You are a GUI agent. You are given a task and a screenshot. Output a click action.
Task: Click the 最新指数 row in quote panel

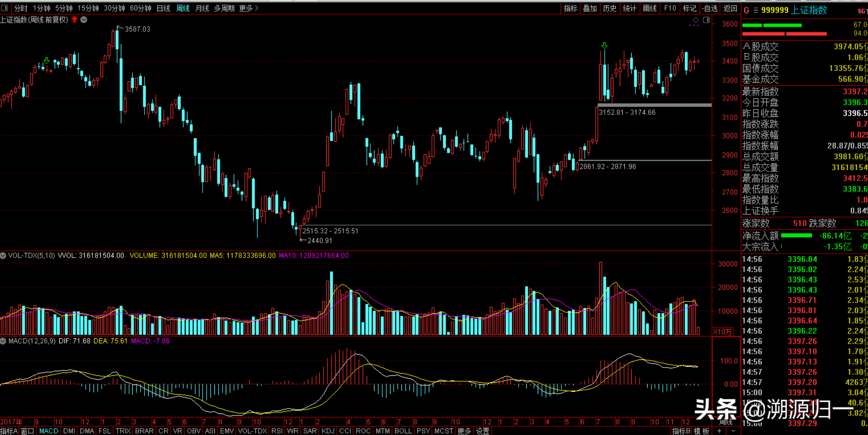[x=805, y=92]
